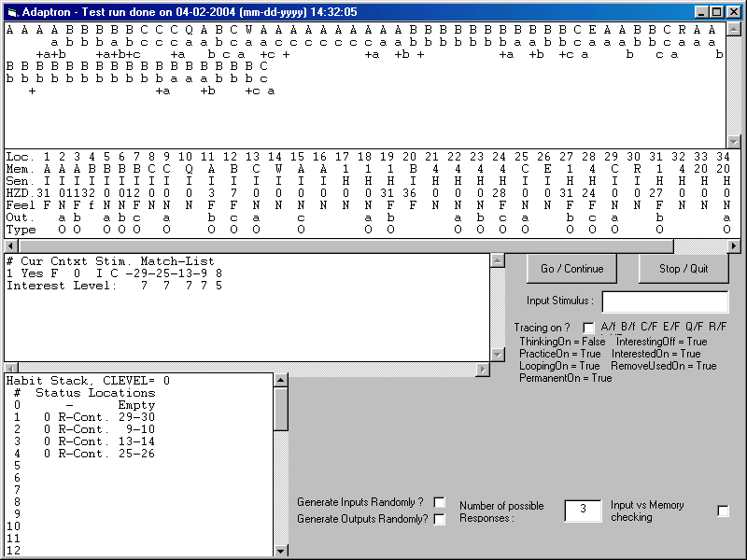Viewport: 747px width, 560px height.
Task: Click the Stop / Quit button
Action: click(684, 269)
